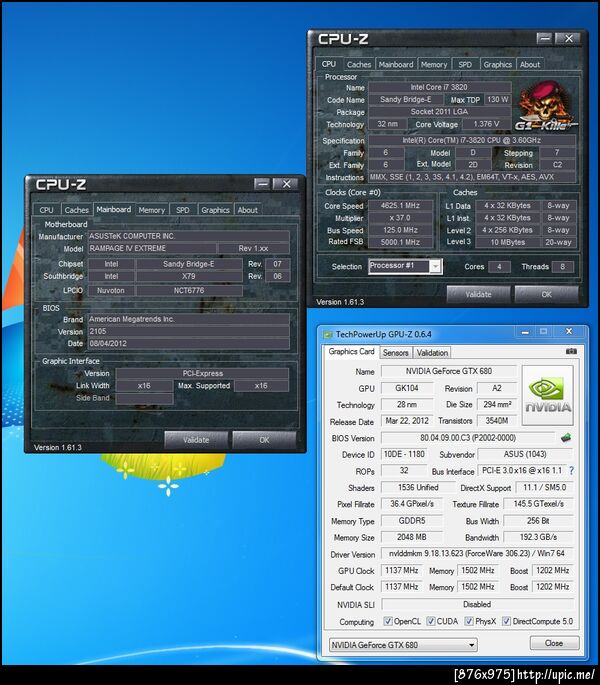Click the 4625.1 MHz core speed value
The width and height of the screenshot is (600, 685).
[400, 205]
